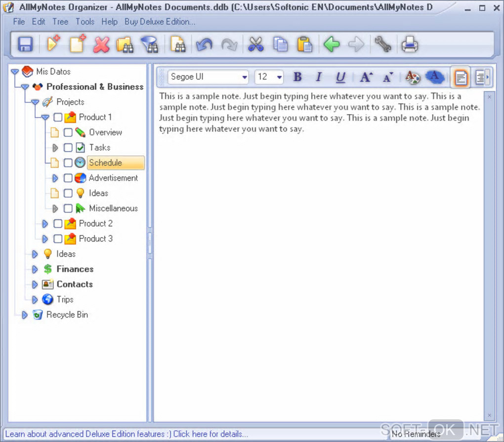Image resolution: width=504 pixels, height=442 pixels.
Task: Collapse Professional & Business node
Action: [x=25, y=87]
